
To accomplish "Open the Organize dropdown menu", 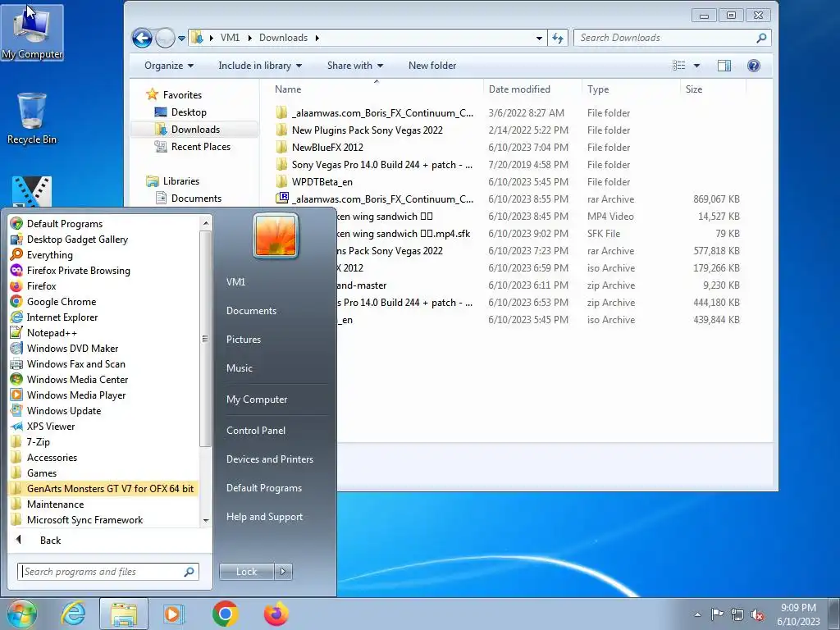I will click(x=169, y=66).
